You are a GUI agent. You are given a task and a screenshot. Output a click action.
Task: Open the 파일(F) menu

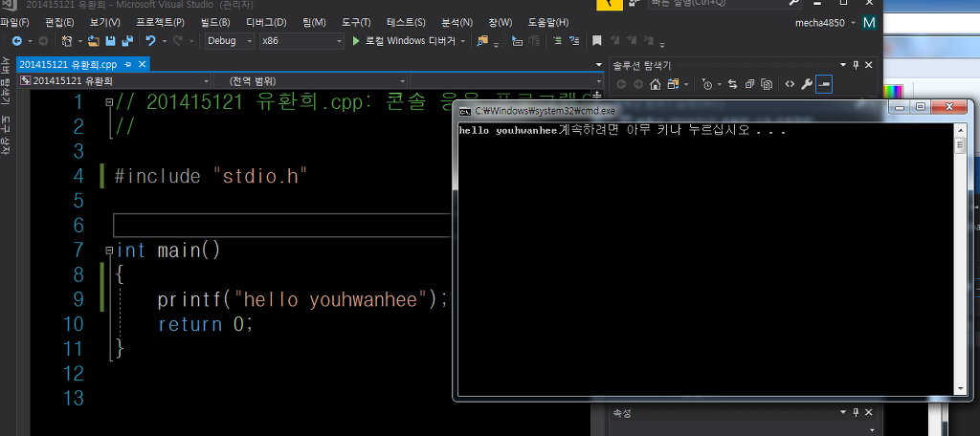[14, 23]
